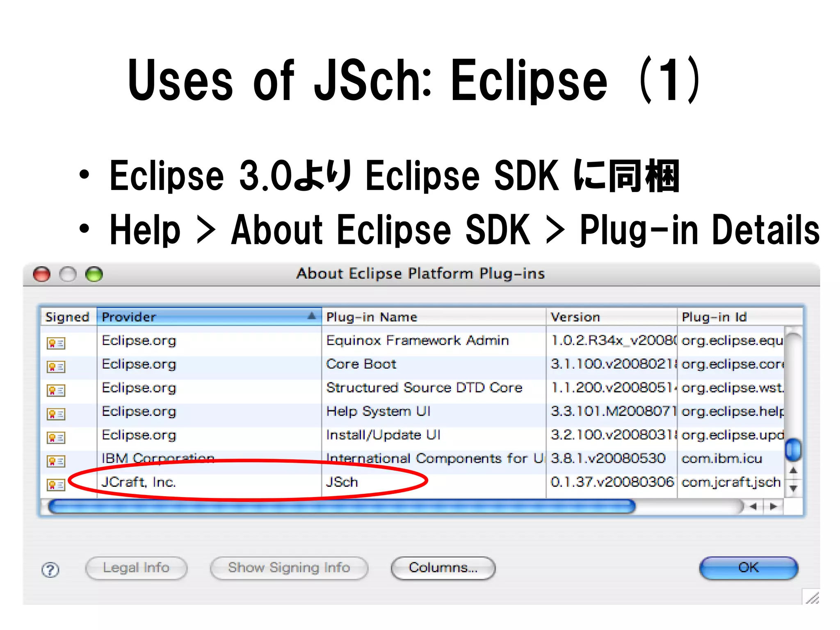Click signed icon for Help System UI row

click(56, 413)
